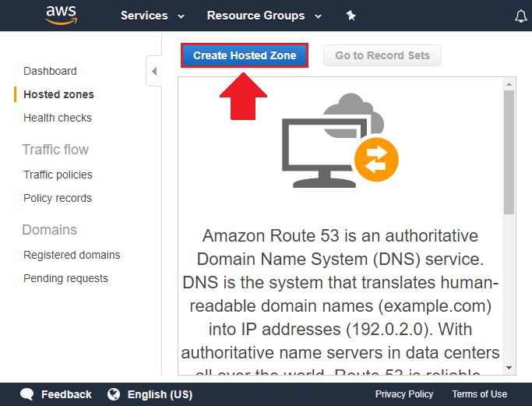Open Health checks page

[58, 118]
